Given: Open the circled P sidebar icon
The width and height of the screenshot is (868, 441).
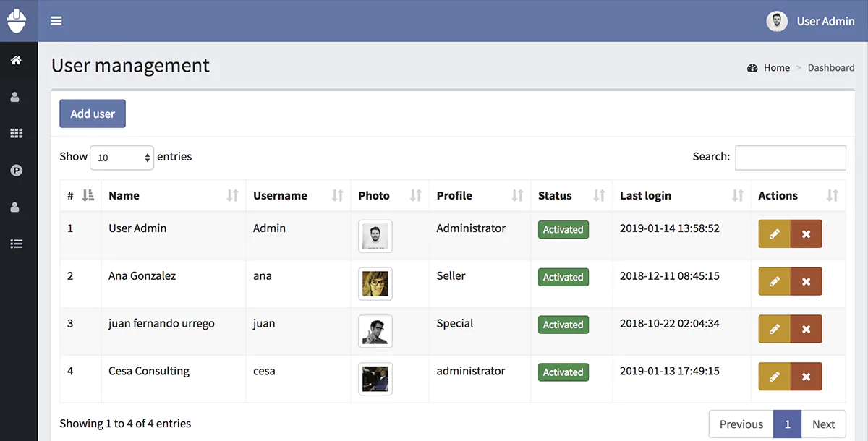Looking at the screenshot, I should pos(16,171).
